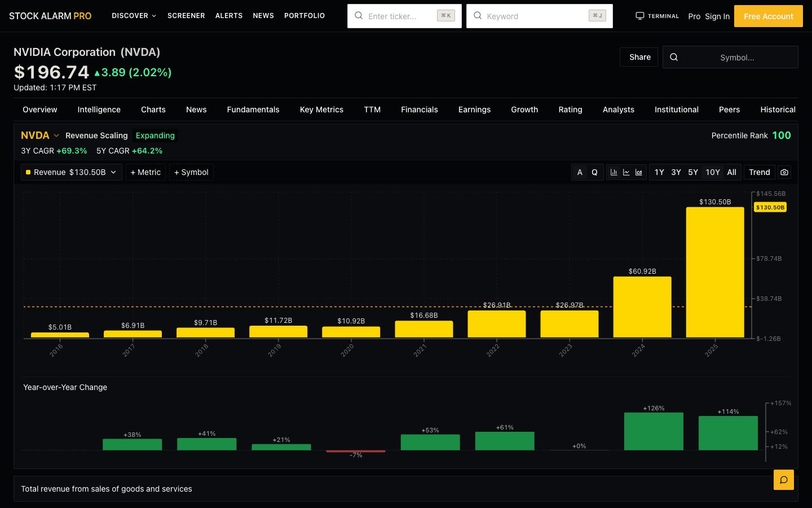Click the 2025 revenue bar $130.50B

coord(715,273)
